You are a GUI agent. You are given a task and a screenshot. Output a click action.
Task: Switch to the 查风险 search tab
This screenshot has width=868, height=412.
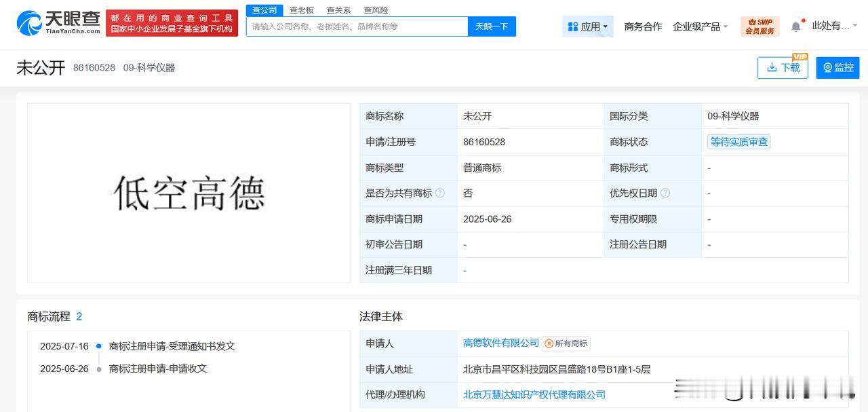point(376,10)
